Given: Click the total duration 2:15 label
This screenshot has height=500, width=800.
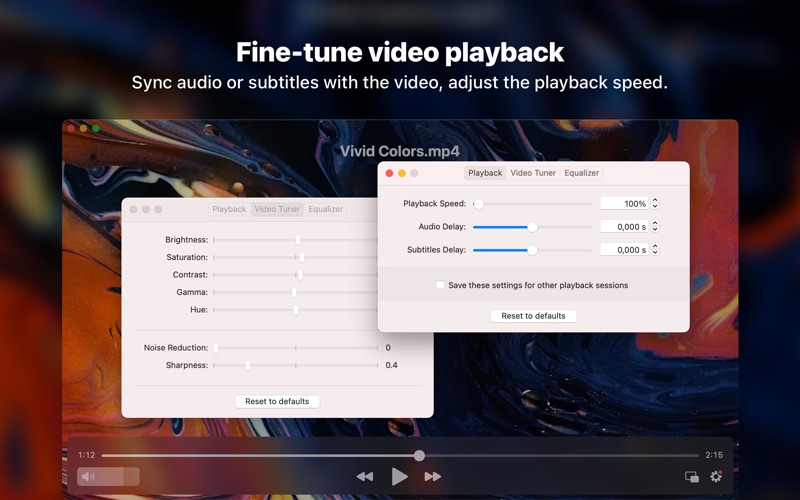Looking at the screenshot, I should (x=714, y=455).
